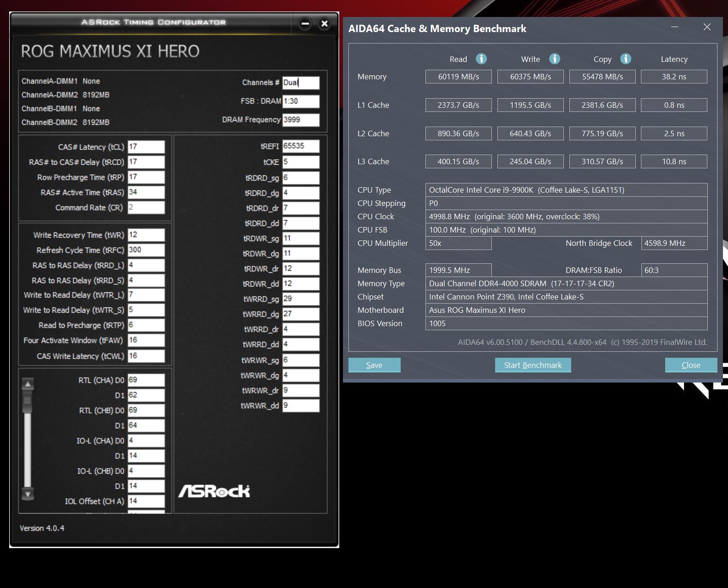
Task: Click the tRRD_S field
Action: [x=146, y=280]
